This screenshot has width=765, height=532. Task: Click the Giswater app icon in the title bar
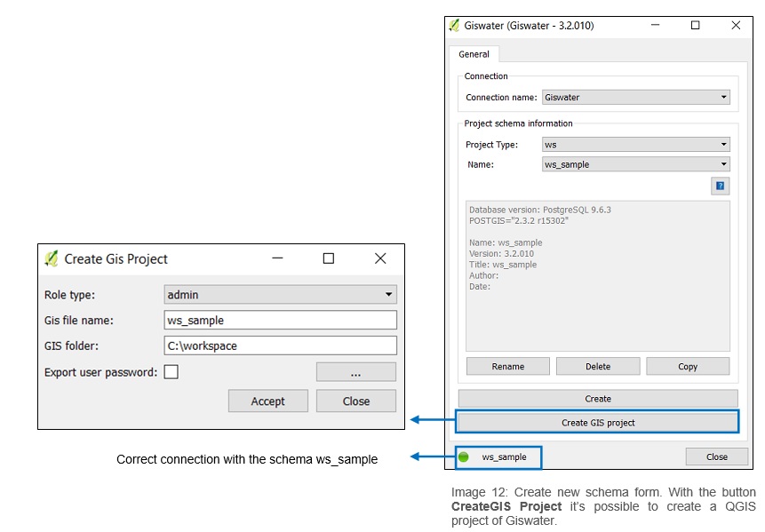click(454, 26)
